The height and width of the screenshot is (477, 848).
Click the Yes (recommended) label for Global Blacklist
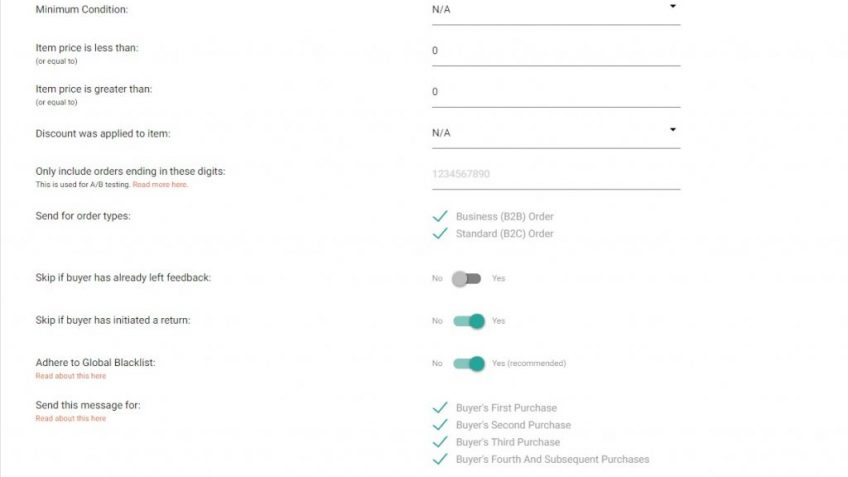click(529, 363)
